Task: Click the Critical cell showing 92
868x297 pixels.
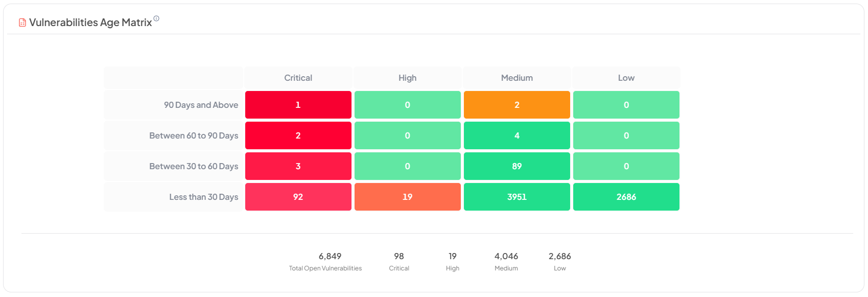Action: coord(298,197)
